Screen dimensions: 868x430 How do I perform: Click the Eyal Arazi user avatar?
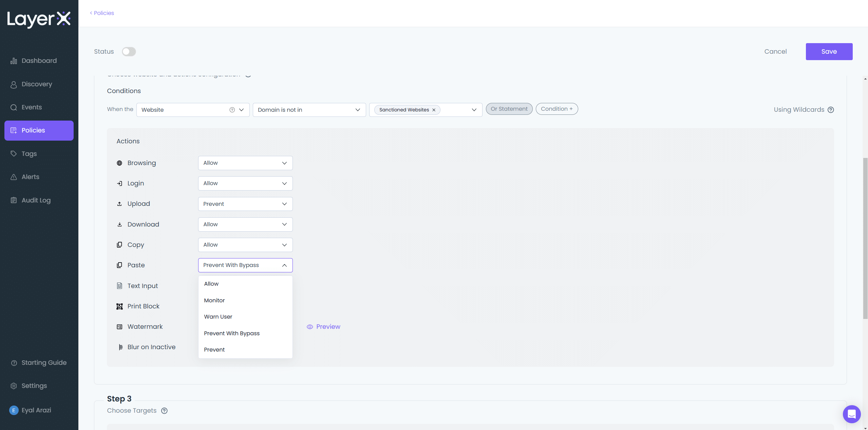point(14,410)
